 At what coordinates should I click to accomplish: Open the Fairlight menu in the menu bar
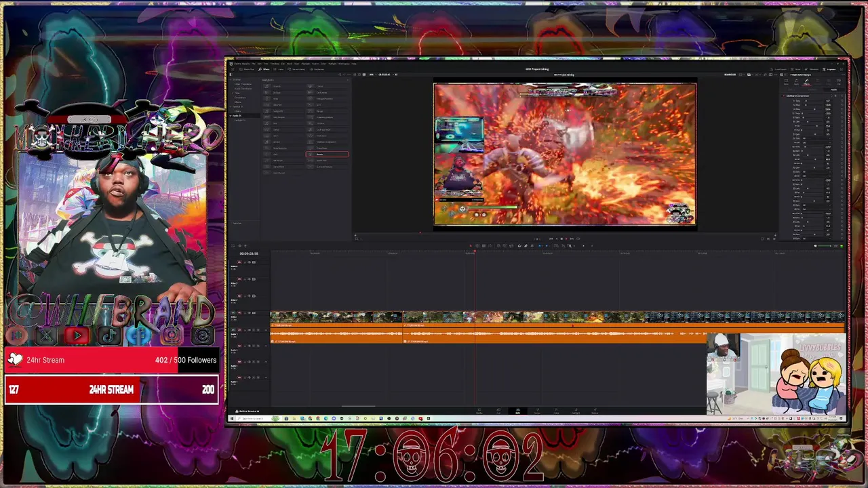(x=332, y=64)
